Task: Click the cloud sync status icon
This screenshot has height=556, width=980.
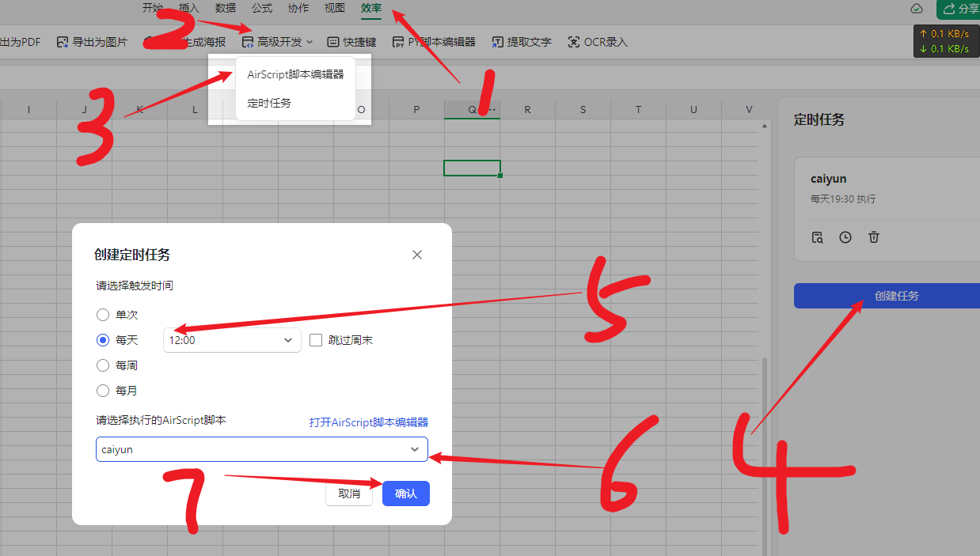Action: coord(916,9)
